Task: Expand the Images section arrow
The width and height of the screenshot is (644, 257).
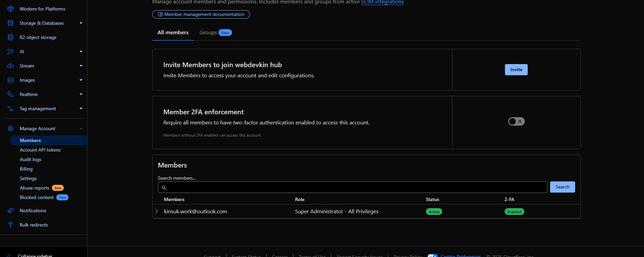Action: click(81, 80)
